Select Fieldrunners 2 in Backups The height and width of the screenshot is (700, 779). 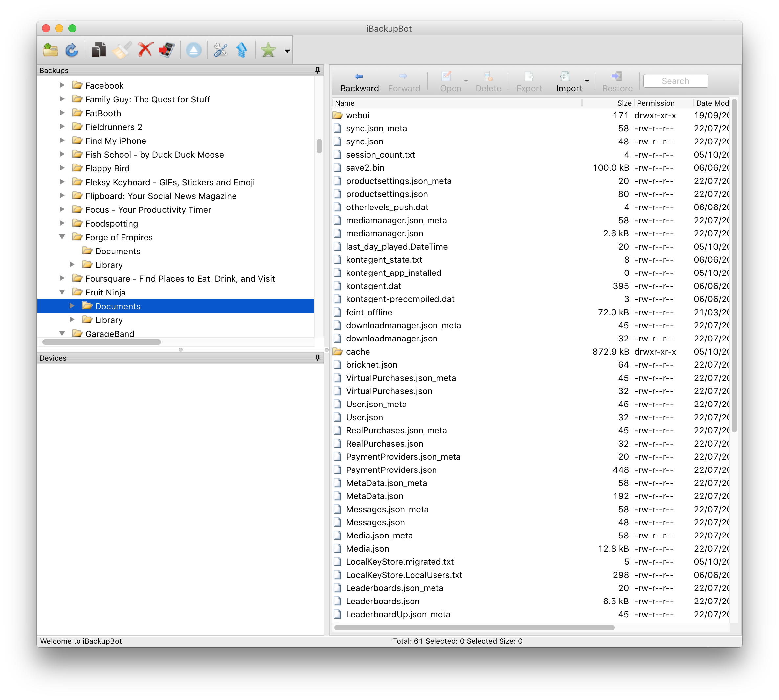[114, 127]
